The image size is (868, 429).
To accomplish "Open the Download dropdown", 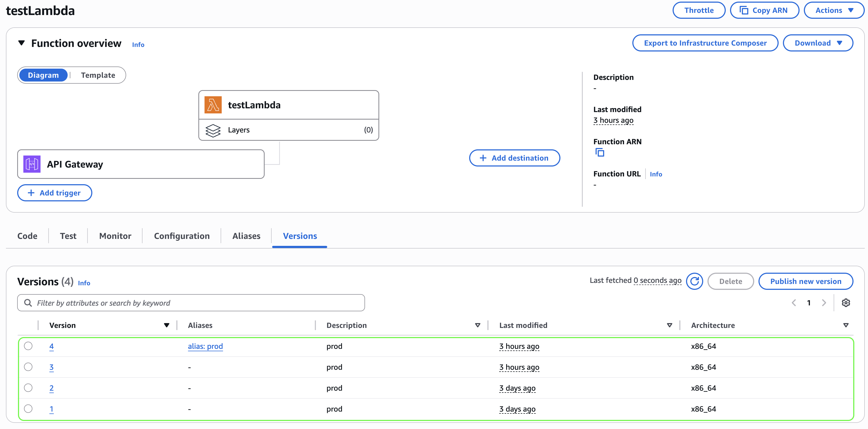I will [818, 43].
